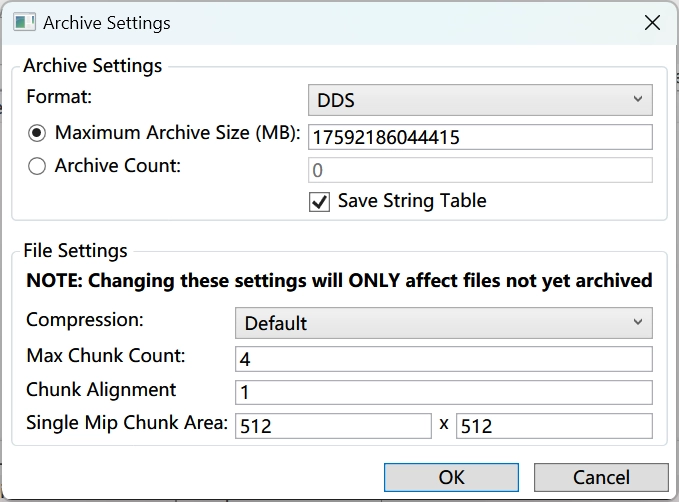679x502 pixels.
Task: Click the Max Chunk Count field
Action: click(443, 359)
